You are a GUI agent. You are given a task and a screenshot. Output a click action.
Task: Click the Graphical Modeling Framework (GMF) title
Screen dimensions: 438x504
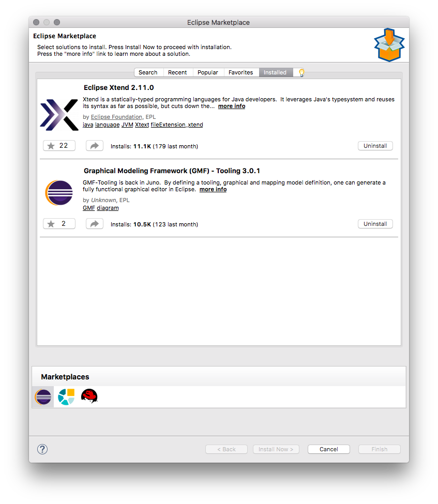point(172,171)
